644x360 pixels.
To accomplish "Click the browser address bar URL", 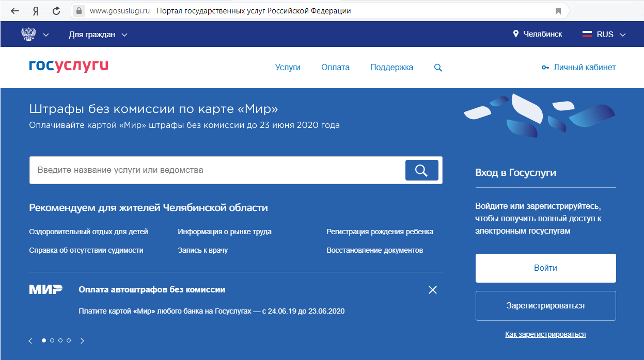I will click(x=119, y=11).
